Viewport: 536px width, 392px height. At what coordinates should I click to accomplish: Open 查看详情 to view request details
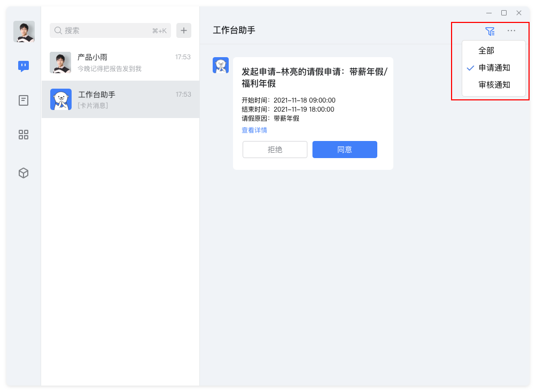254,130
